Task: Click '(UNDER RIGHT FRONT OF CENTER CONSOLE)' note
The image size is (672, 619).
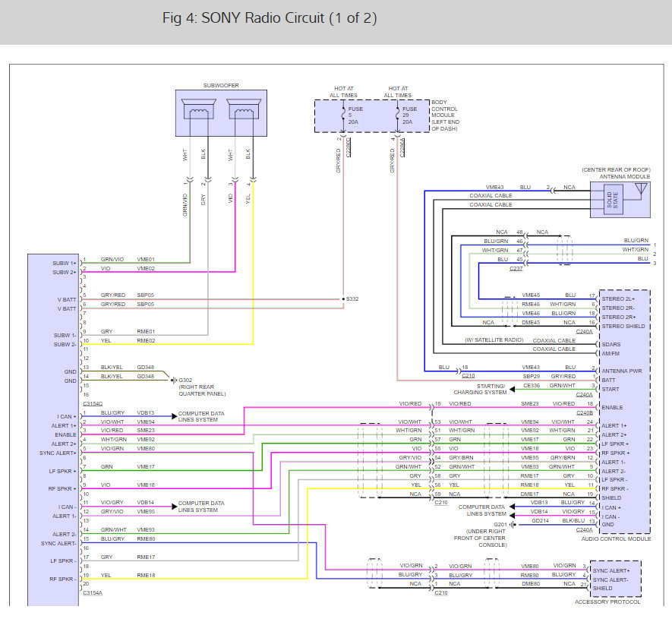Action: [x=481, y=538]
